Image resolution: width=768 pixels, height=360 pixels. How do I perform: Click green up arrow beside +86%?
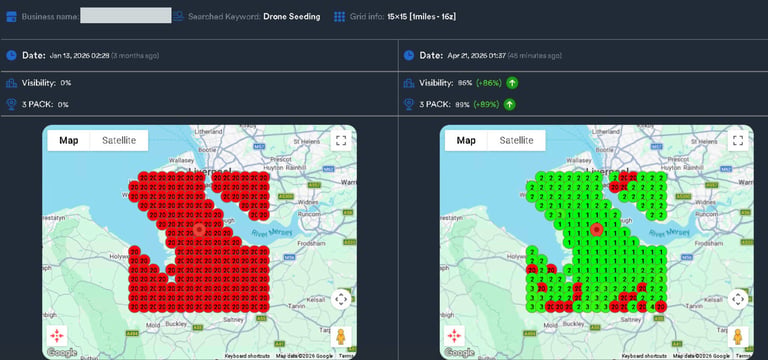point(512,83)
